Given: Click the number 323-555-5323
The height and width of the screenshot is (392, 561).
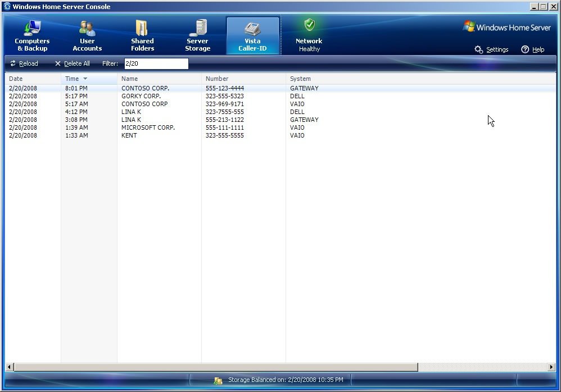Looking at the screenshot, I should pos(225,96).
